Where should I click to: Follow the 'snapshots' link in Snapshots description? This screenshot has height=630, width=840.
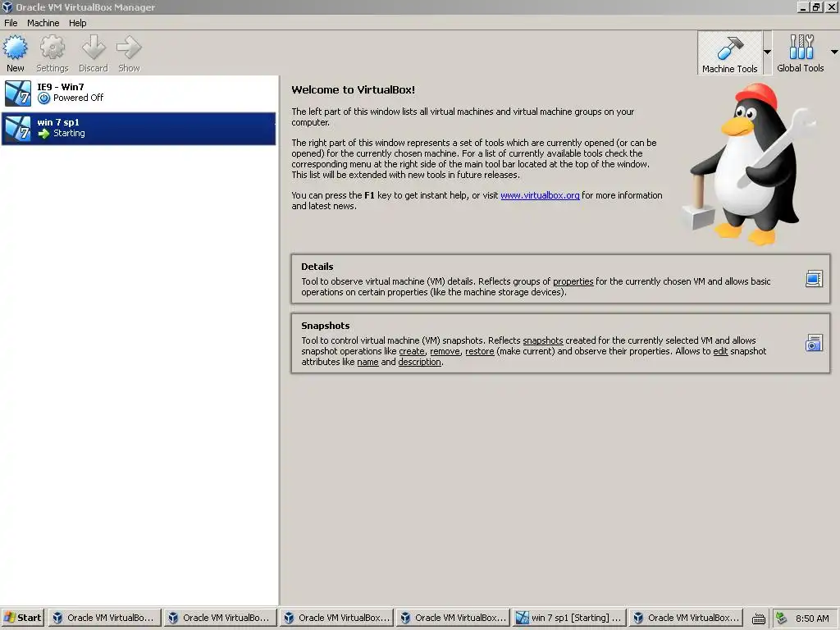pos(543,340)
